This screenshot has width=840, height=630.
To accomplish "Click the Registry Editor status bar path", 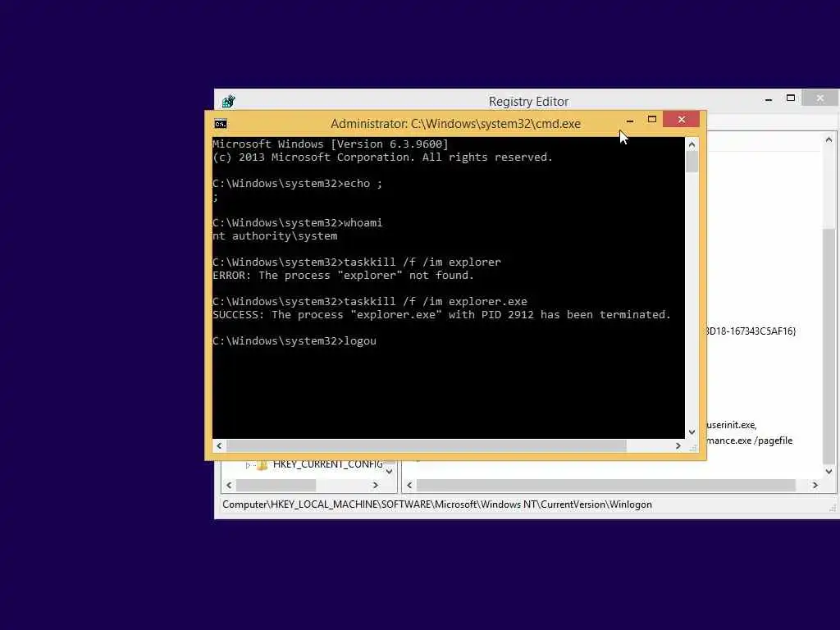I will (x=437, y=504).
